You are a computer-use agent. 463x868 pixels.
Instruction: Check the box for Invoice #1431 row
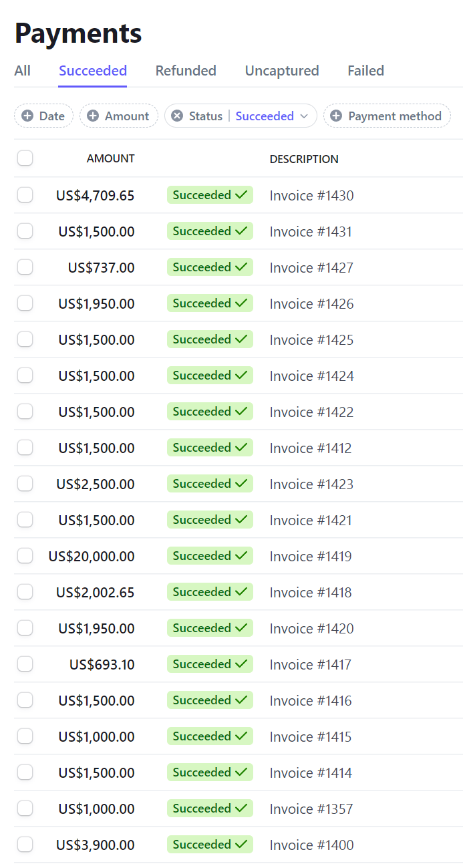tap(25, 231)
